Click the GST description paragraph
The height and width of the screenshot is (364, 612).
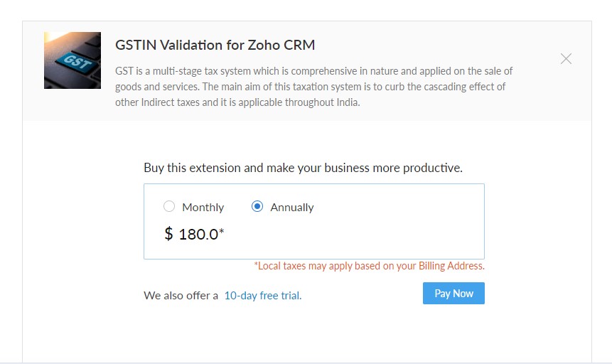[x=313, y=87]
